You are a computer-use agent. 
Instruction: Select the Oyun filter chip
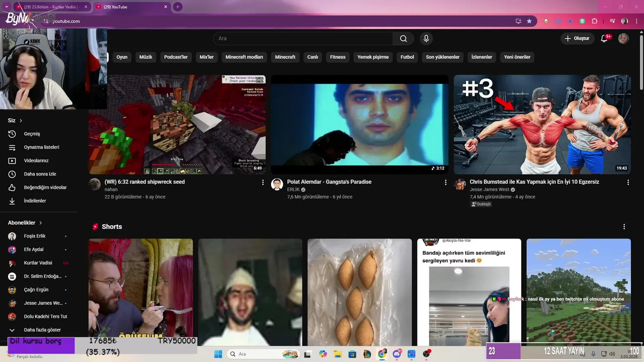122,57
